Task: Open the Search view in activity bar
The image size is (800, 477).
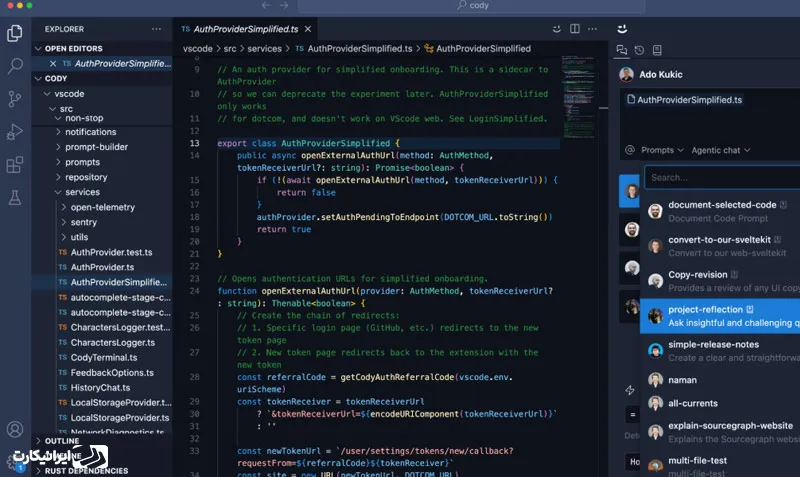Action: (15, 65)
